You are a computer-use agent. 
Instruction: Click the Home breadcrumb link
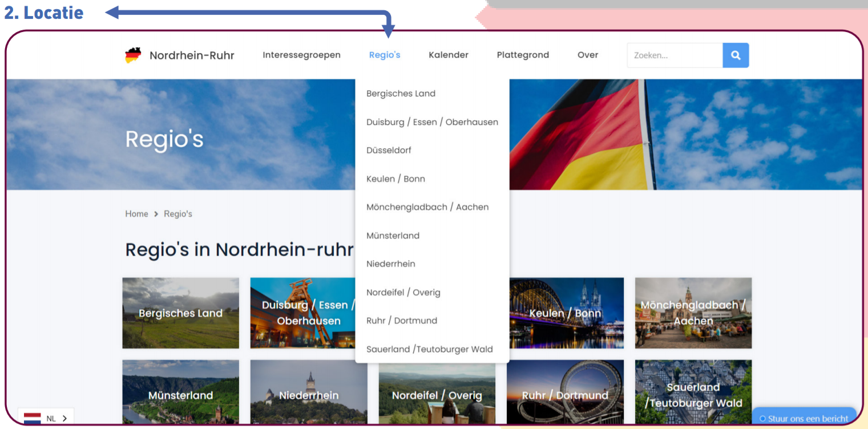pos(136,214)
